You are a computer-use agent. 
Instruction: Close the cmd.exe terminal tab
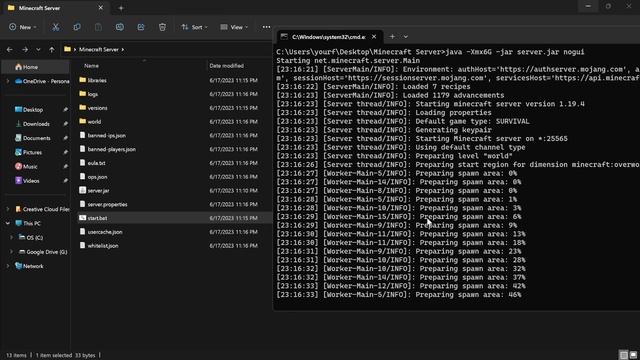coord(374,37)
